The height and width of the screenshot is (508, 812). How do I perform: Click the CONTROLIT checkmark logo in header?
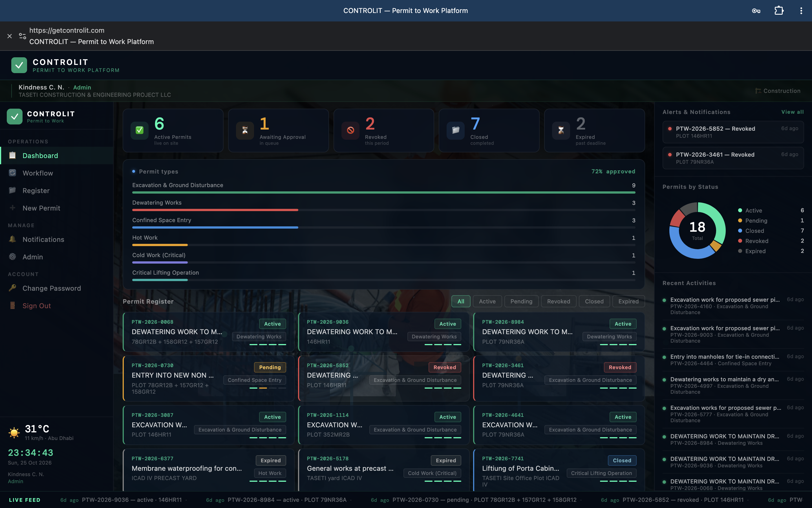point(19,65)
